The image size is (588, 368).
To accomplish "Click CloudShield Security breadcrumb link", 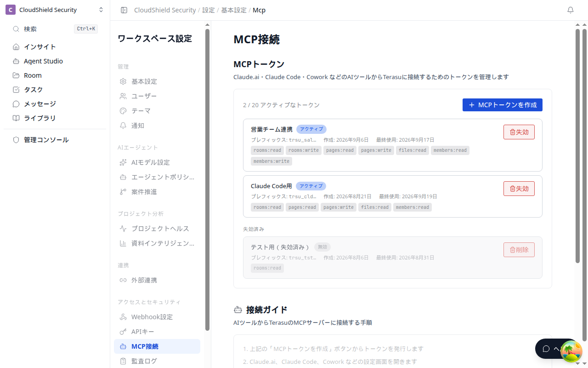I will pyautogui.click(x=165, y=10).
